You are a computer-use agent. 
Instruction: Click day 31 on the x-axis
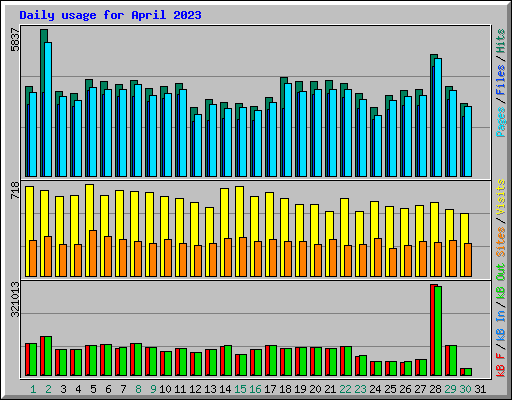click(480, 389)
